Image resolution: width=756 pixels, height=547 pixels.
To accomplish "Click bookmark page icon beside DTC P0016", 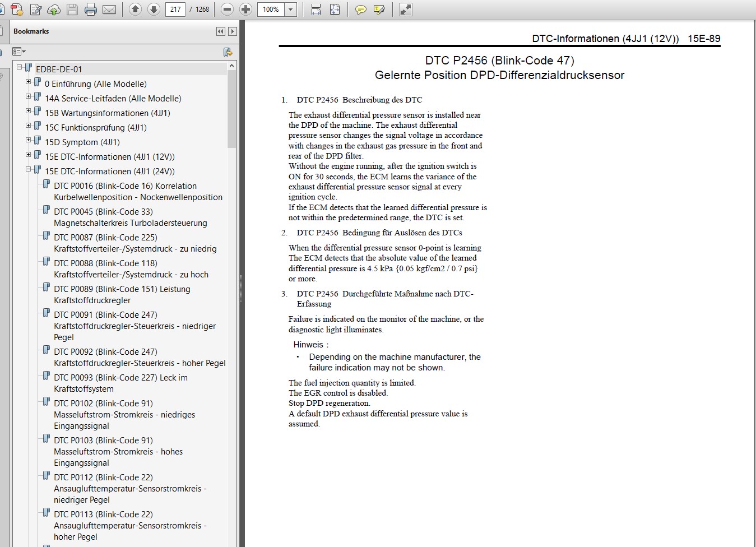I will (47, 184).
